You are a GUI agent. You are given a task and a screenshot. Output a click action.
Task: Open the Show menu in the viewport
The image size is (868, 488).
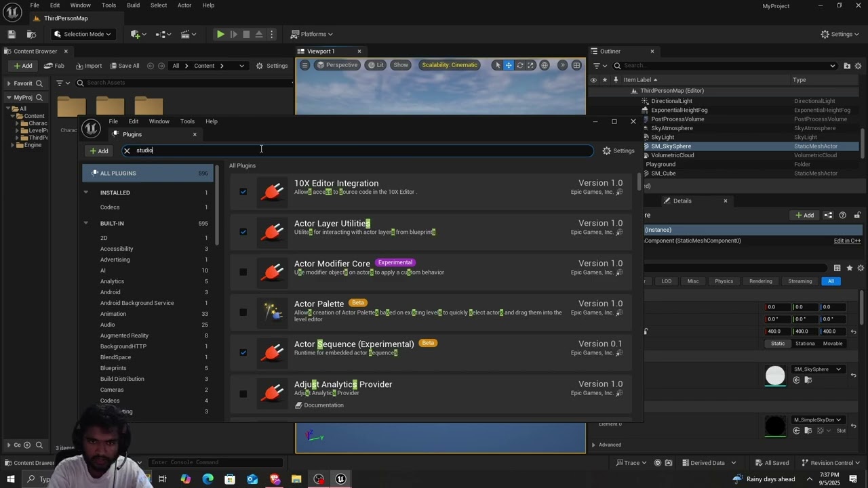pos(401,65)
